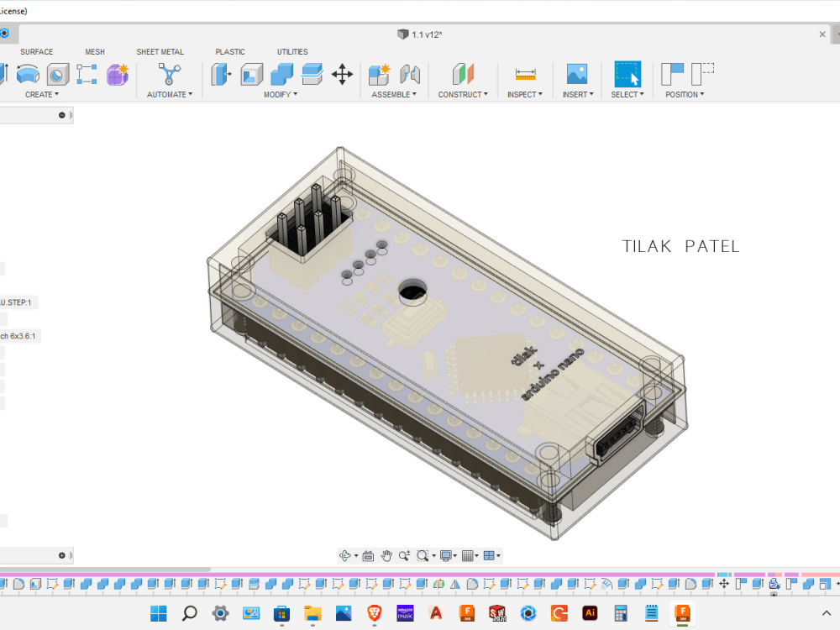Open the MODIFY dropdown menu

pos(281,94)
